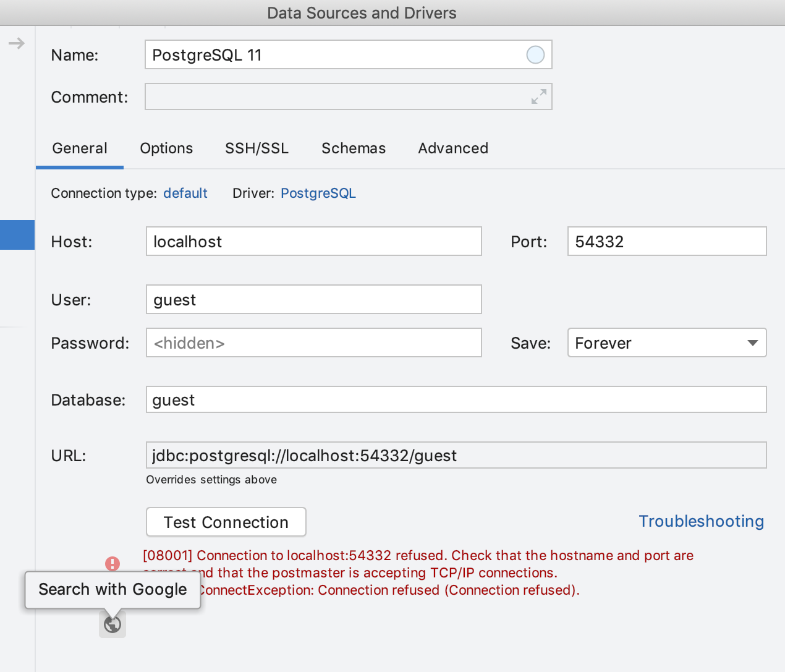The image size is (785, 672).
Task: Switch to the Options tab
Action: pyautogui.click(x=166, y=148)
